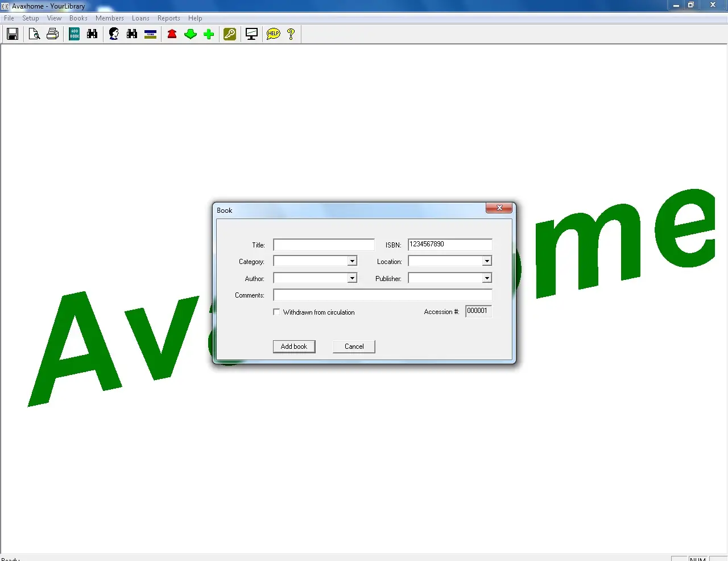Open the View menu
The width and height of the screenshot is (728, 561).
[x=54, y=18]
